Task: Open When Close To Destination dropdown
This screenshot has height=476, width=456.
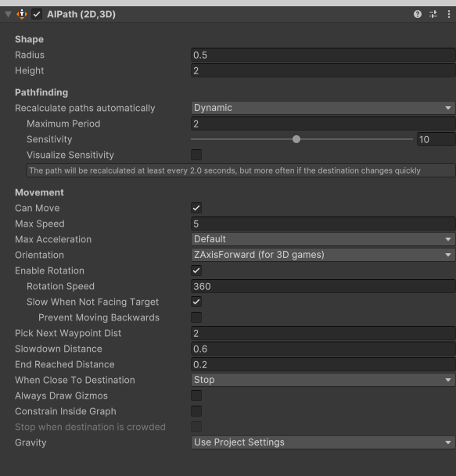Action: coord(323,380)
